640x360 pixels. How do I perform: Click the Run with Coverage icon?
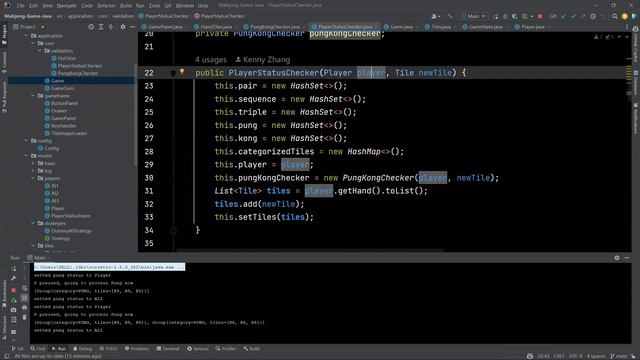click(515, 16)
